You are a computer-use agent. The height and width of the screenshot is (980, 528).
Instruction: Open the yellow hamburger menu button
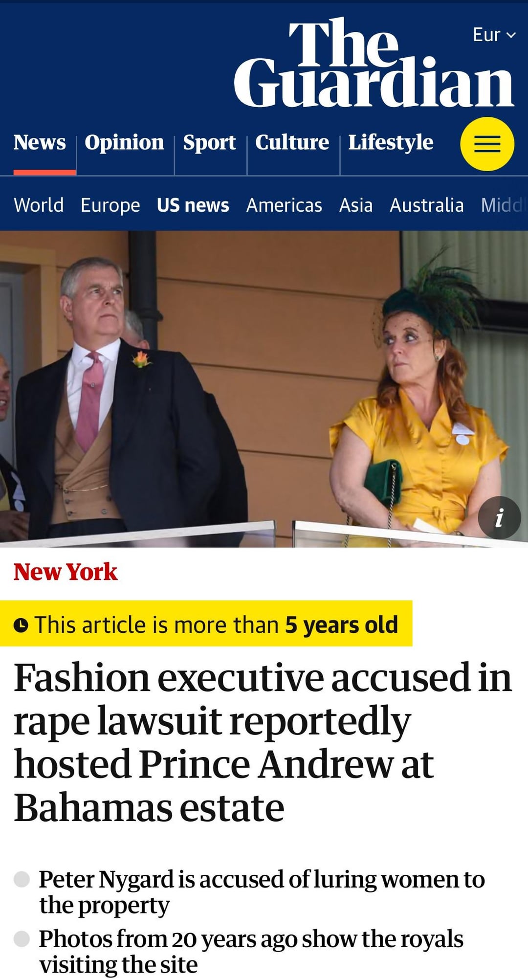tap(487, 144)
